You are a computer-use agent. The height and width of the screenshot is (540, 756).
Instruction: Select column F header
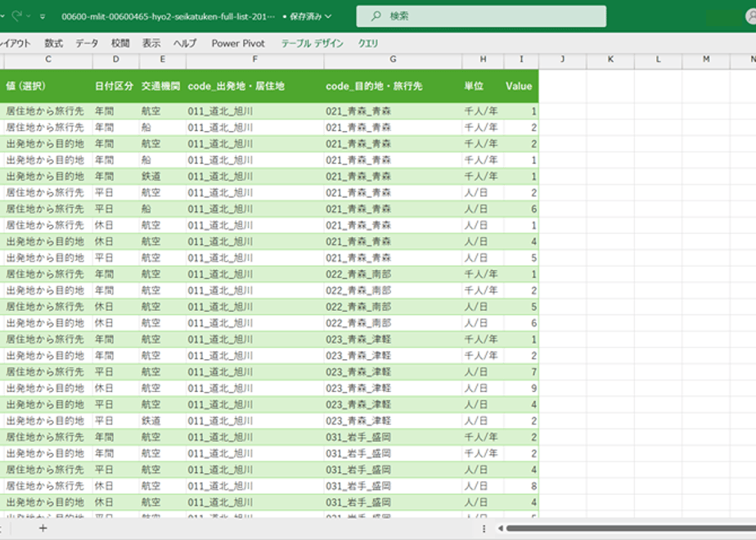tap(255, 59)
